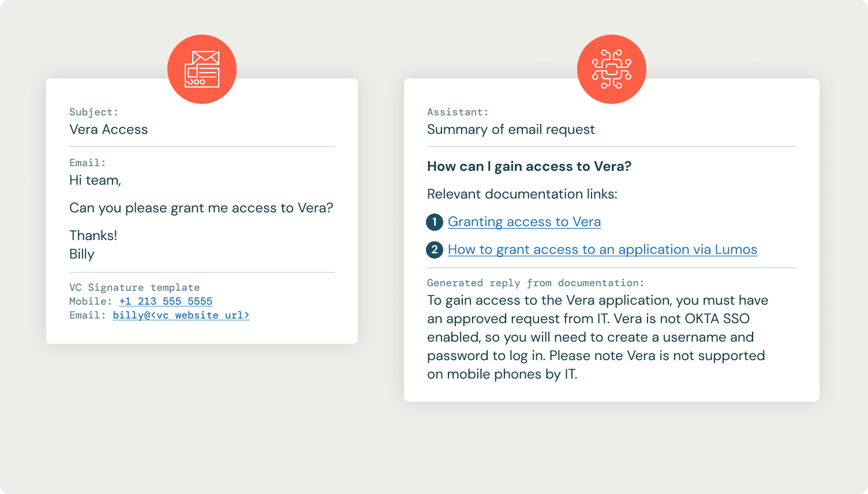This screenshot has width=868, height=494.
Task: Click the Hi team, greeting line
Action: coord(95,181)
